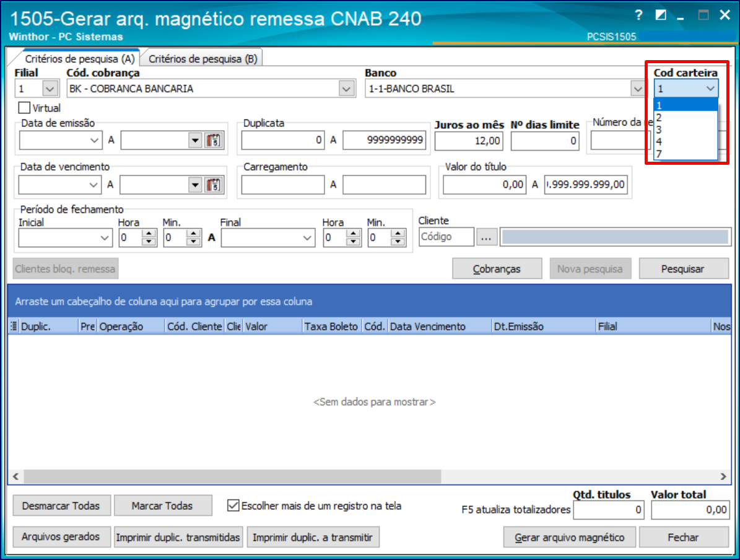Click the Fechar button
The image size is (740, 560).
pyautogui.click(x=684, y=537)
